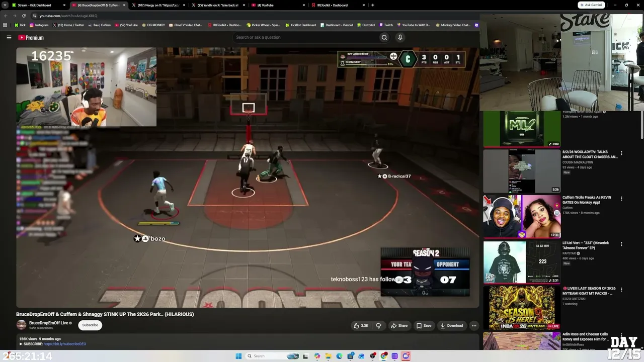Screen dimensions: 644x362
Task: Open the Twitch bookmark
Action: click(386, 25)
